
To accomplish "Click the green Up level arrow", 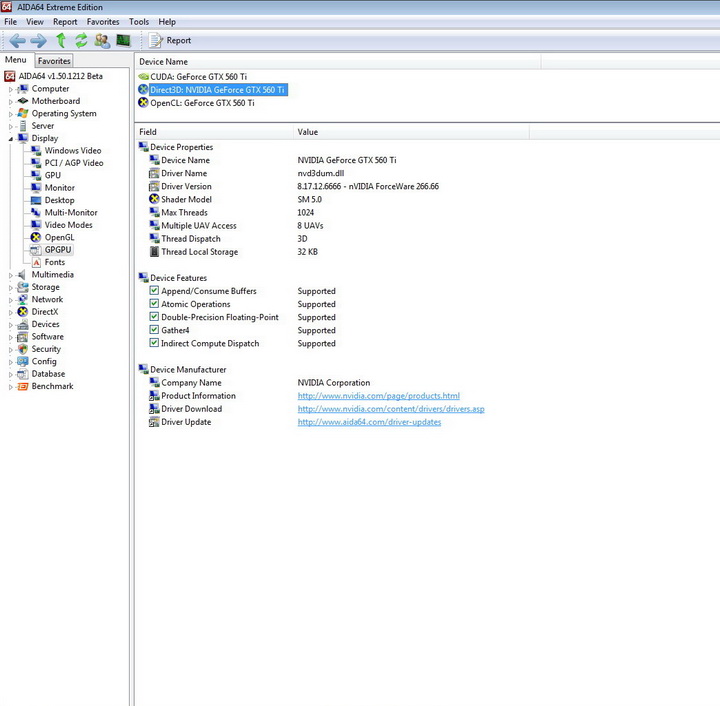I will (x=61, y=40).
